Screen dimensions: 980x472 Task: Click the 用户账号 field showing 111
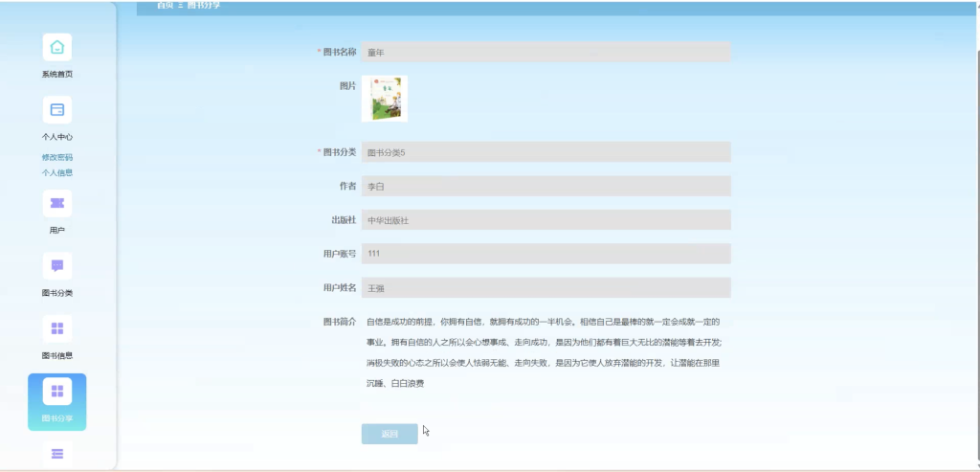[x=546, y=254]
